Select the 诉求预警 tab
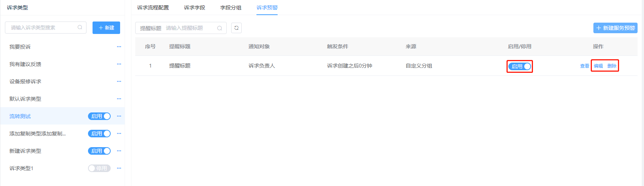This screenshot has height=186, width=644. tap(267, 8)
